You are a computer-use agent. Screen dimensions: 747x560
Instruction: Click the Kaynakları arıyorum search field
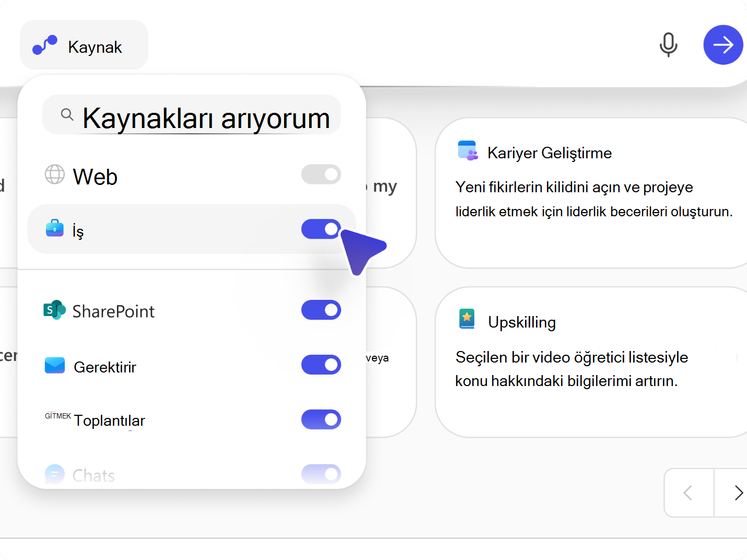coord(192,115)
